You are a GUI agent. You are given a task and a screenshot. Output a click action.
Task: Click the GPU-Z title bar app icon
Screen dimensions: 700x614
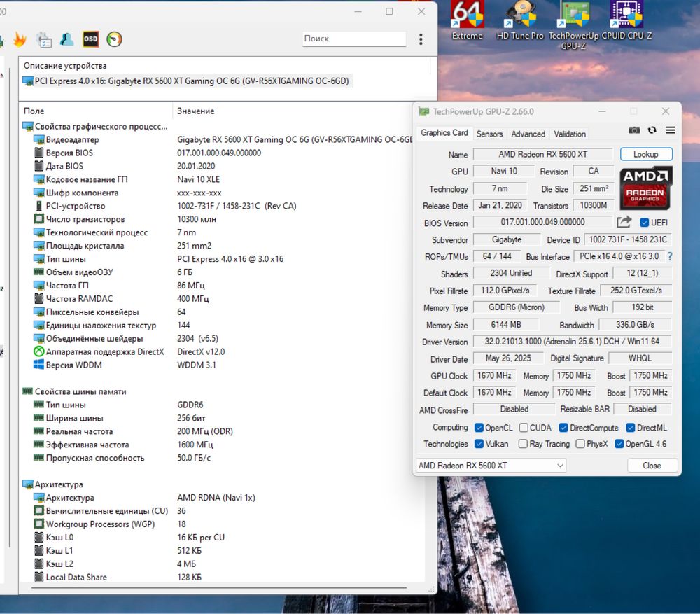tap(423, 111)
